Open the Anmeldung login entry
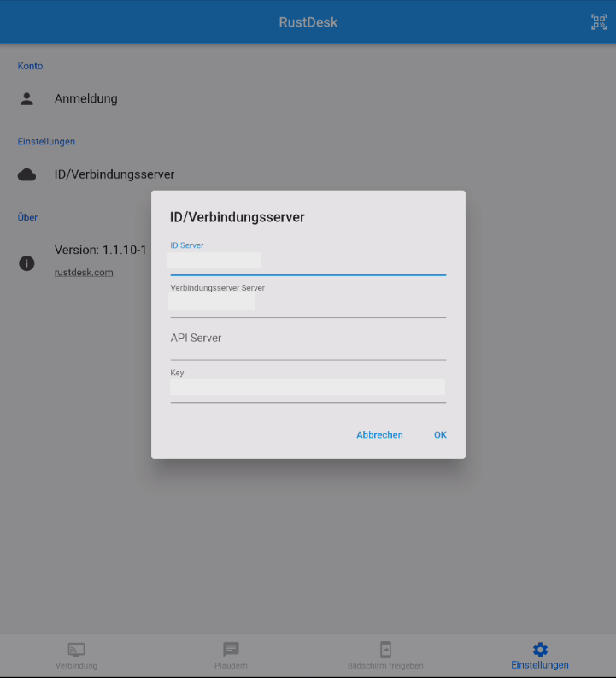This screenshot has width=616, height=678. click(86, 98)
